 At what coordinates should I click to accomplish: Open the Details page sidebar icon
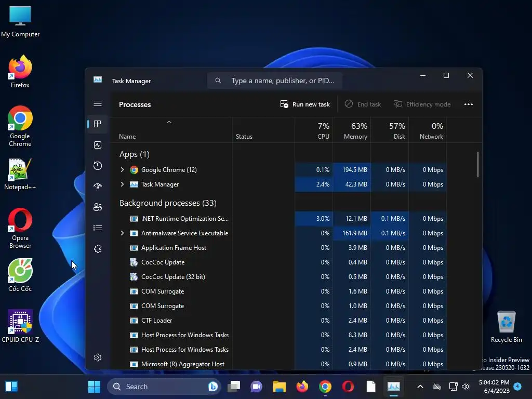[98, 228]
